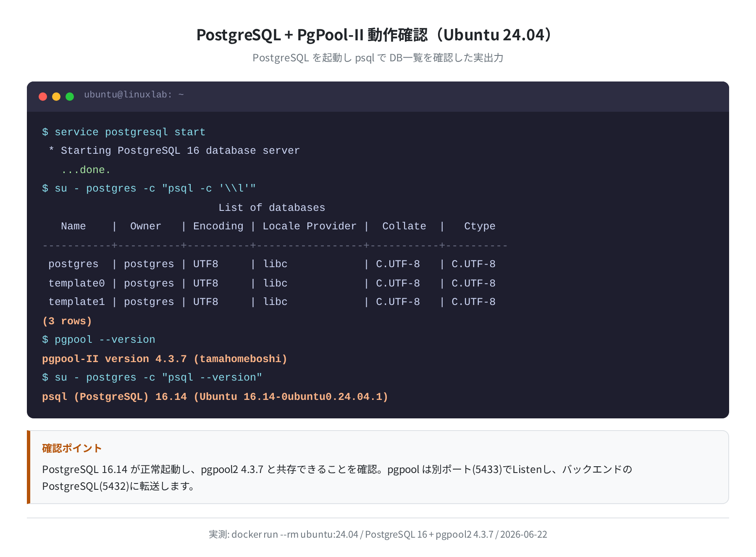The height and width of the screenshot is (557, 756).
Task: Click the red close dot in terminal header
Action: point(43,97)
